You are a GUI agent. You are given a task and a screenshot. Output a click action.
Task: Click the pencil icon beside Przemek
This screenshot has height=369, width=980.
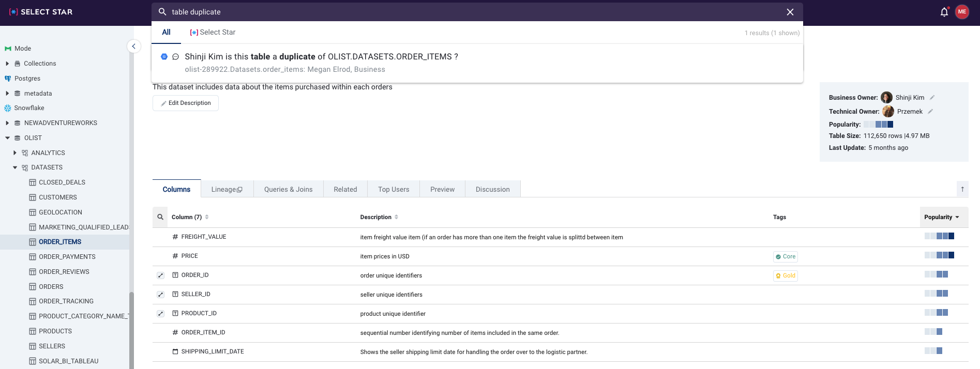[930, 112]
